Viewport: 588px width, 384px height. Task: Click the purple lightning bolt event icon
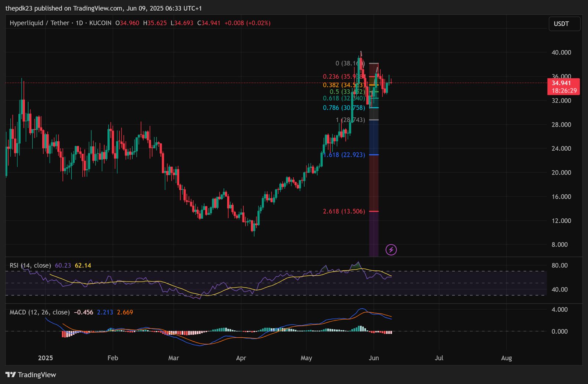point(391,250)
